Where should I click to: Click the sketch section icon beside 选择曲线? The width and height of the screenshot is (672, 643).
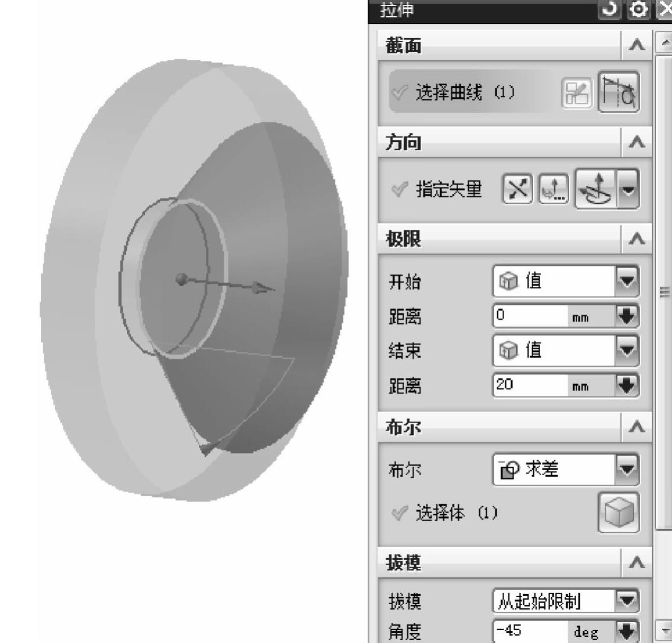pyautogui.click(x=577, y=92)
